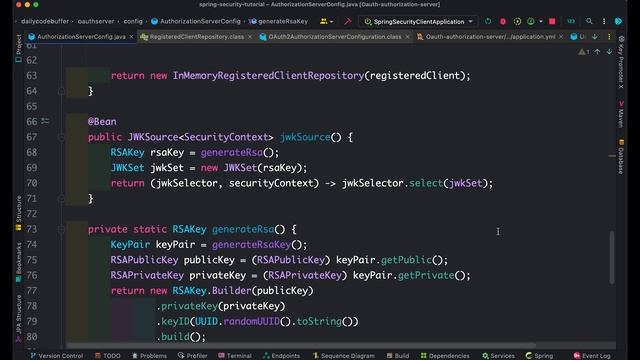The image size is (640, 360).
Task: Click generateRsaKey method in breadcrumb
Action: click(x=278, y=21)
